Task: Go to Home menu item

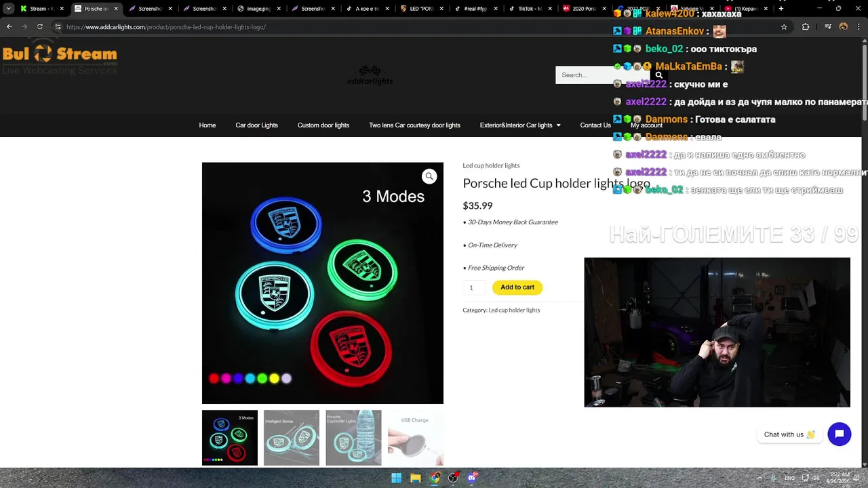Action: (x=208, y=125)
